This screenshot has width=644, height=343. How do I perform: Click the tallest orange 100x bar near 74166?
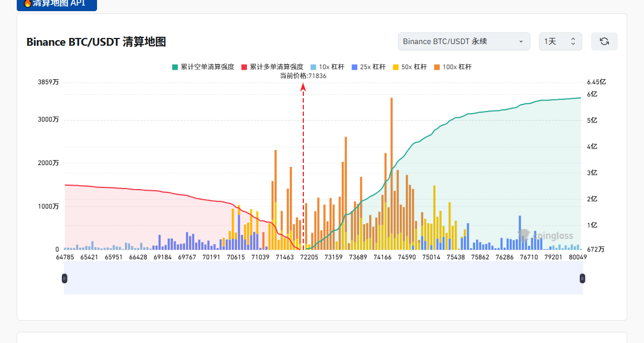391,174
